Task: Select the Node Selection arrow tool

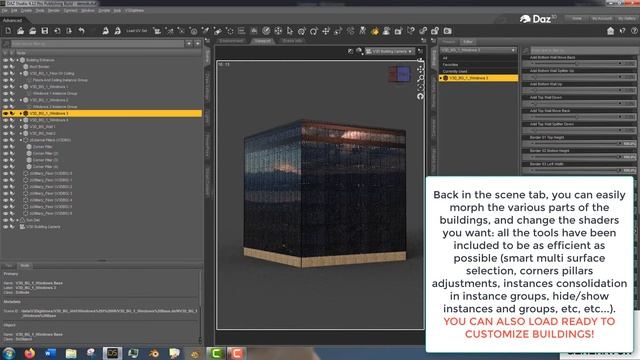Action: [x=290, y=31]
